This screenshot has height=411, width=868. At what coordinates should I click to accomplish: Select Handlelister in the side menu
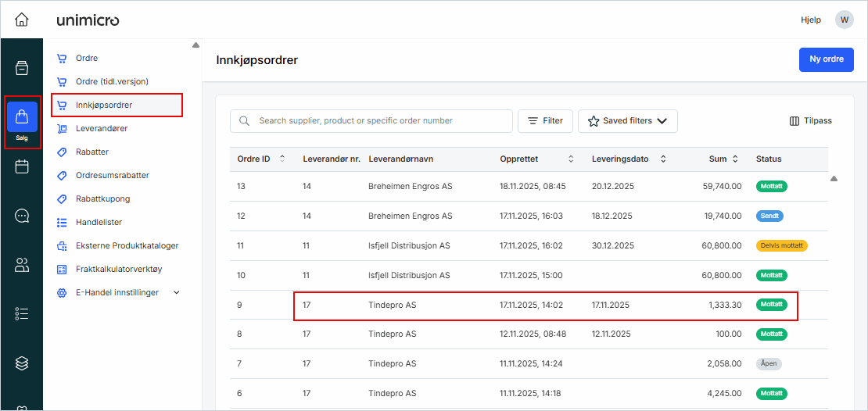(x=99, y=222)
